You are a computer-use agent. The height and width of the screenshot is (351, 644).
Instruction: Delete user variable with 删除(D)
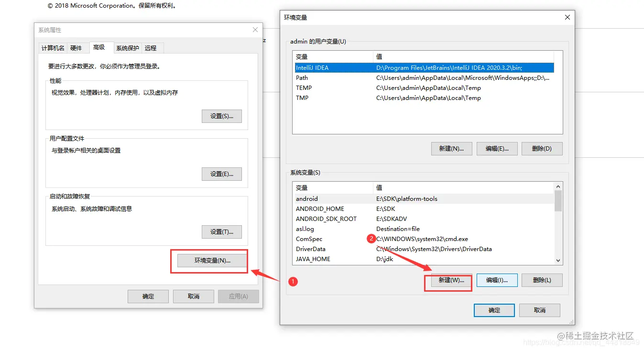tap(542, 149)
